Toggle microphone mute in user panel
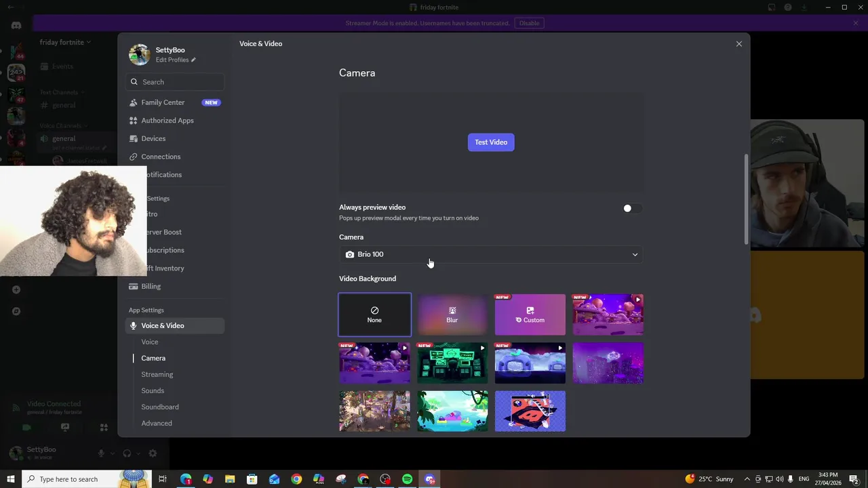 (x=102, y=453)
